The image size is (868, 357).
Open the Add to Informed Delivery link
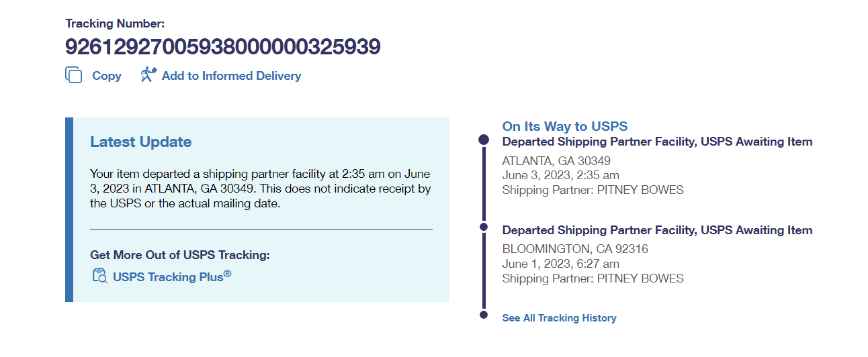231,76
